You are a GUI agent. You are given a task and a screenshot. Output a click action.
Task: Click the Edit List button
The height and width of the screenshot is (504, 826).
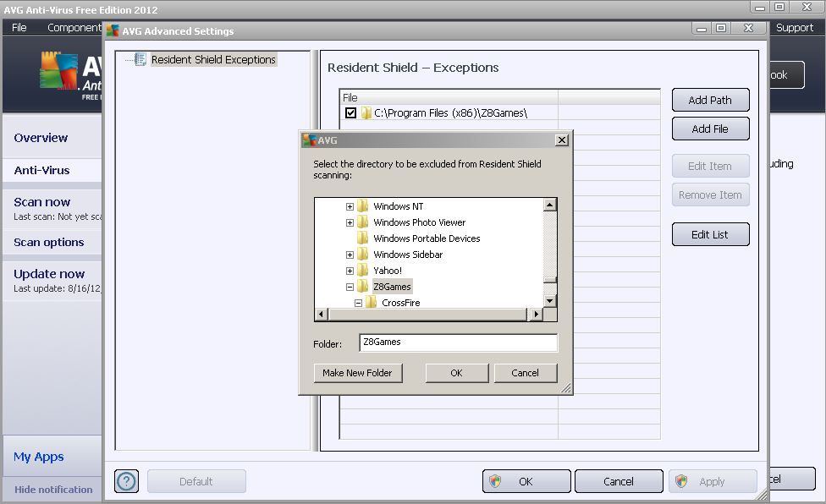coord(710,234)
